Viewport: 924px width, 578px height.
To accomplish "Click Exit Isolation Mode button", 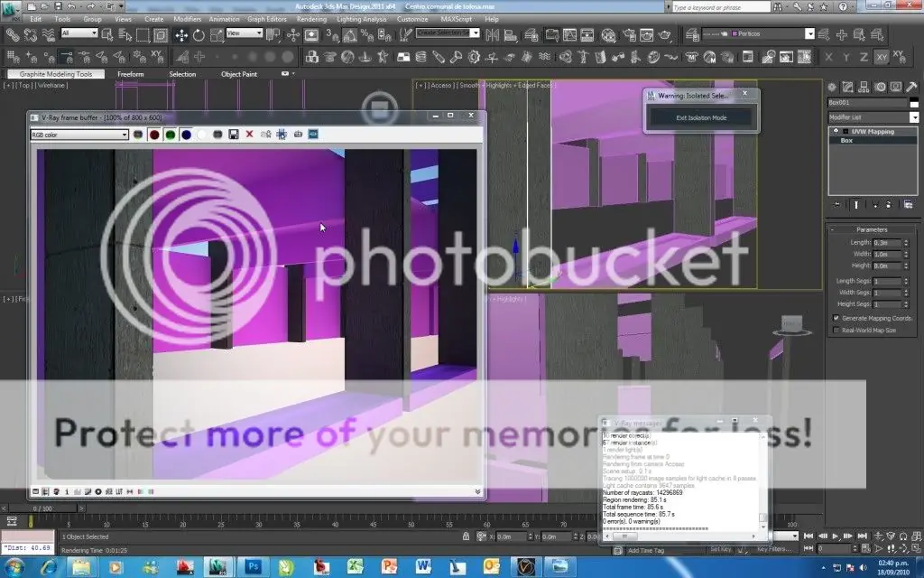I will pos(700,117).
